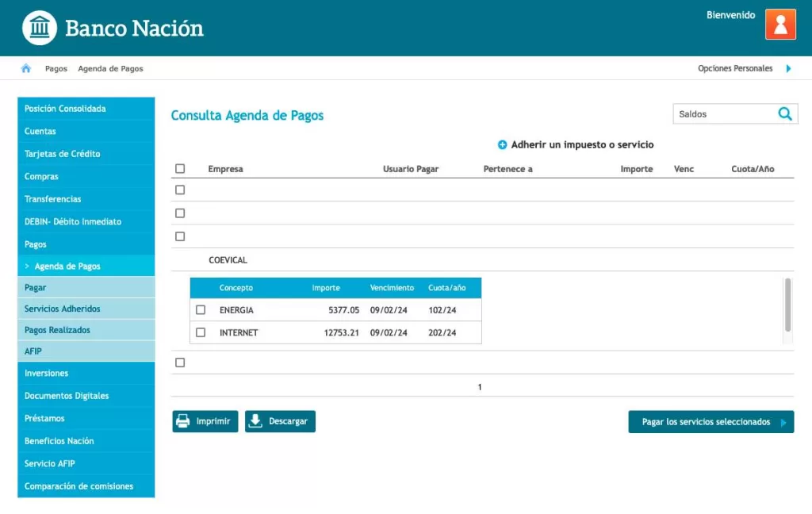Open Tarjetas de Crédito menu item
Screen dimensions: 812x514
86,154
